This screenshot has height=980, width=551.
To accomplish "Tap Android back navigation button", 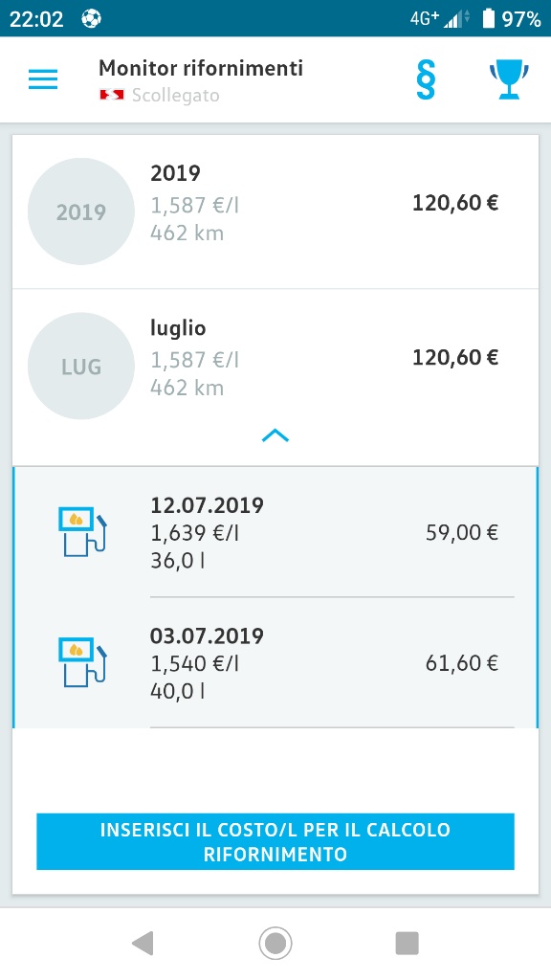I will point(143,943).
